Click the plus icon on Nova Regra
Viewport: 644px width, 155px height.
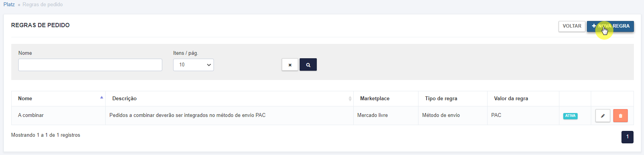(x=594, y=26)
